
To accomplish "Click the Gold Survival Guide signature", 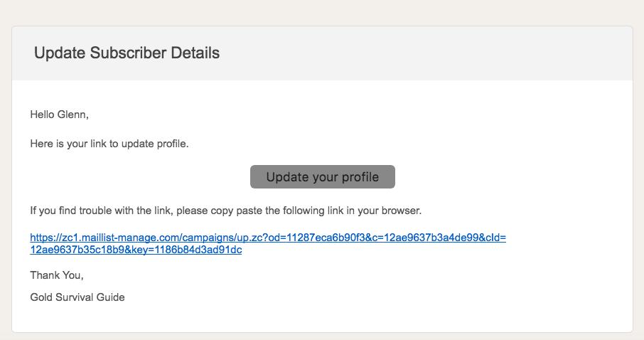I will tap(77, 297).
